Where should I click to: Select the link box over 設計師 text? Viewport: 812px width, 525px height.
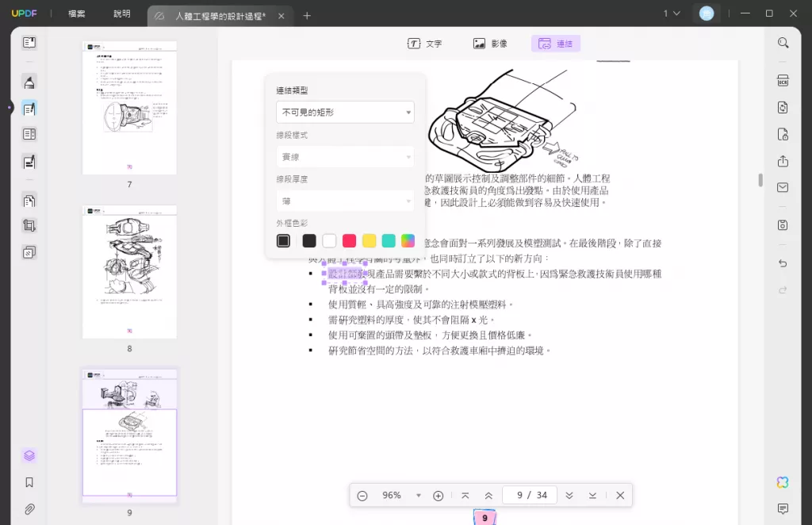pyautogui.click(x=345, y=274)
